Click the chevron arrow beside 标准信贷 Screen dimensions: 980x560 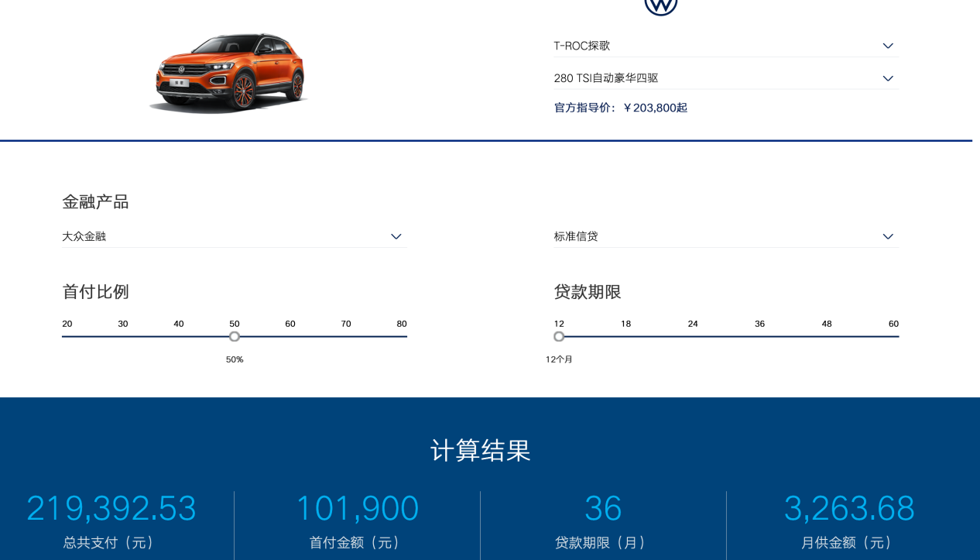[888, 236]
